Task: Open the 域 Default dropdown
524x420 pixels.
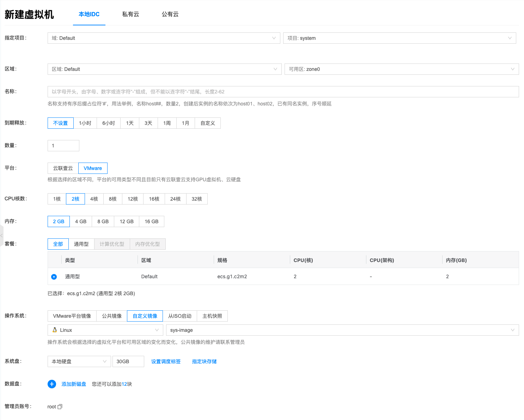Action: tap(164, 38)
